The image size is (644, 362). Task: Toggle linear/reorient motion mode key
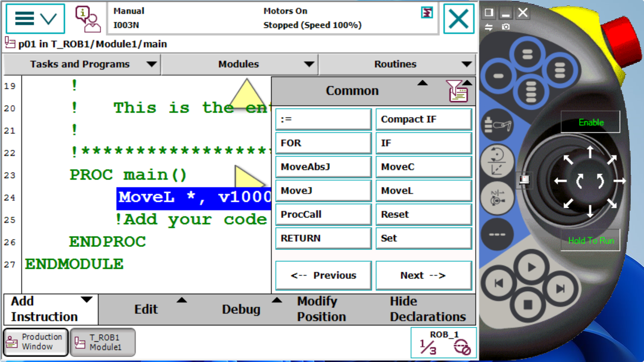pos(496,162)
